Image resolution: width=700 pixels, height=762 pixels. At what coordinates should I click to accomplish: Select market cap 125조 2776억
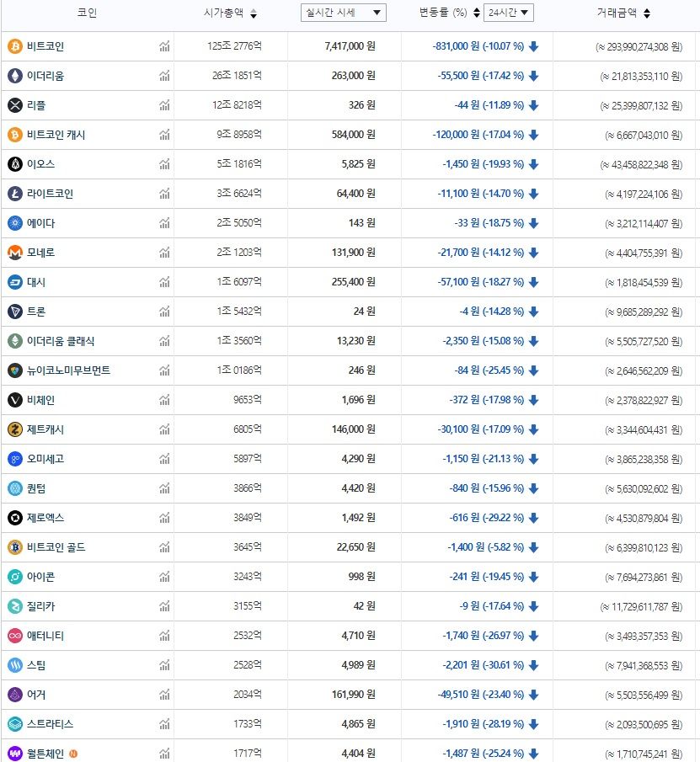234,46
